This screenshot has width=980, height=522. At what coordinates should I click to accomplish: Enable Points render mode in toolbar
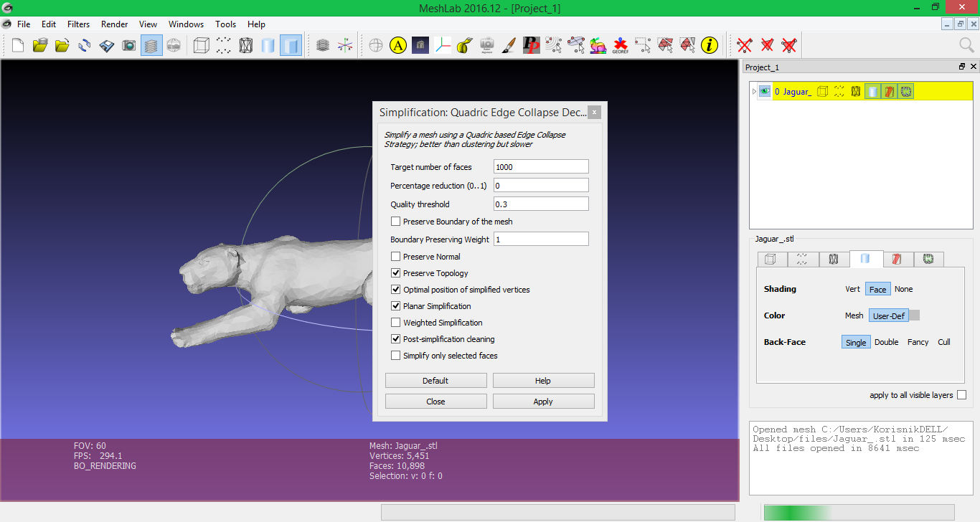click(224, 46)
